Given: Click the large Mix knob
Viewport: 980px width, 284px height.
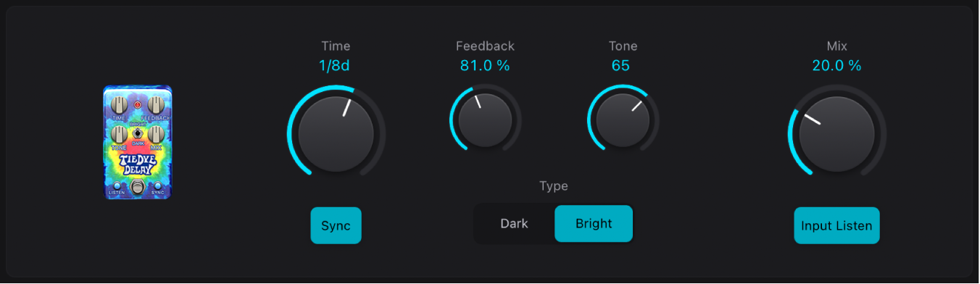Looking at the screenshot, I should pyautogui.click(x=837, y=134).
